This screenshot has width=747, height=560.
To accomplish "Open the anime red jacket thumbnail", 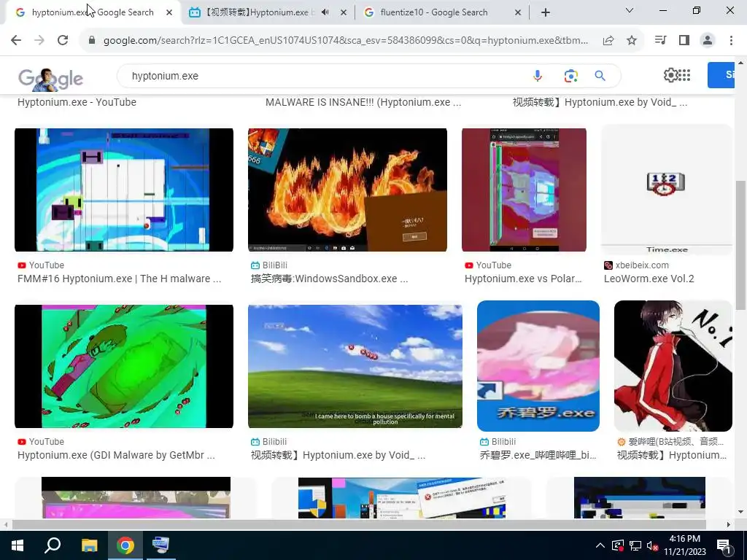I will point(673,366).
